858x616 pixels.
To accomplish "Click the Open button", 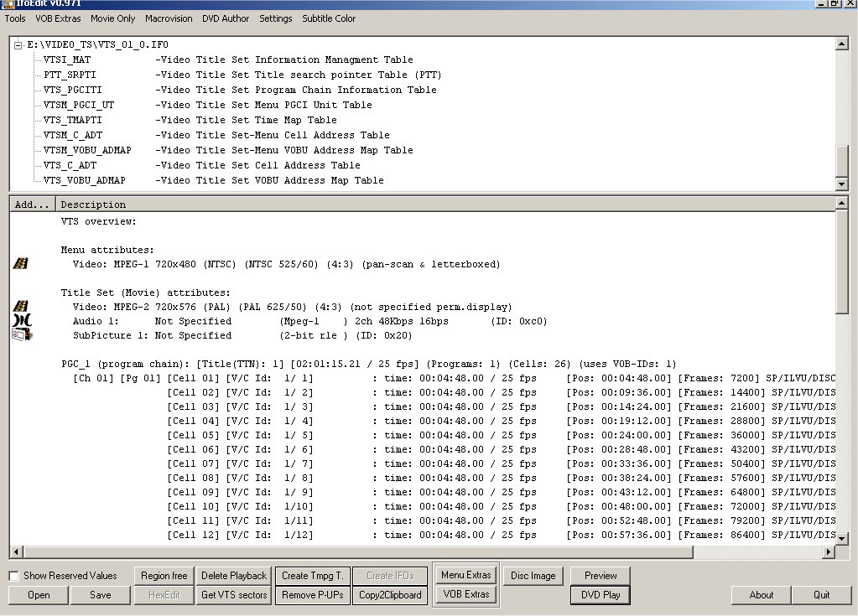I will (x=39, y=595).
